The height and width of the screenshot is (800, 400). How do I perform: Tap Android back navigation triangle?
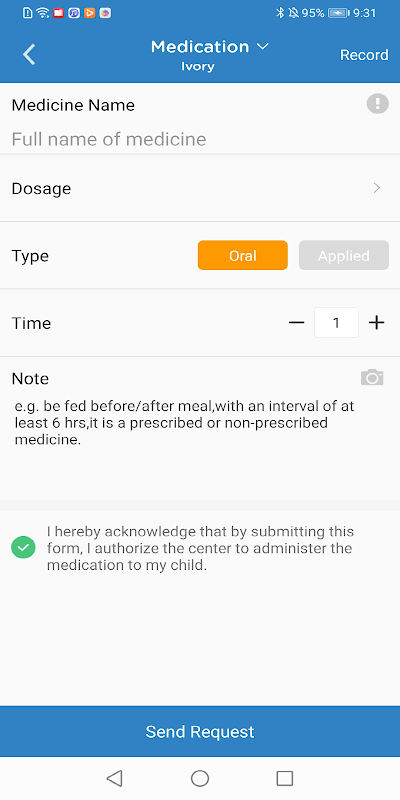114,778
